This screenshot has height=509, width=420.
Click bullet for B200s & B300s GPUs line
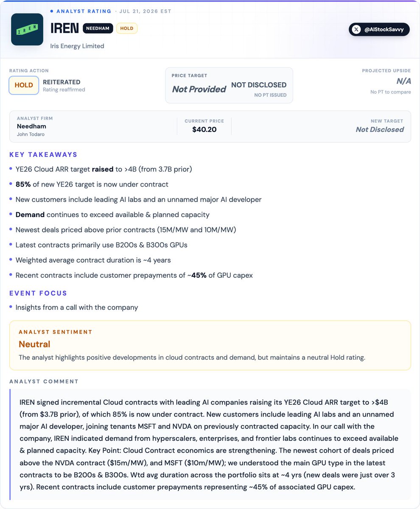click(11, 245)
